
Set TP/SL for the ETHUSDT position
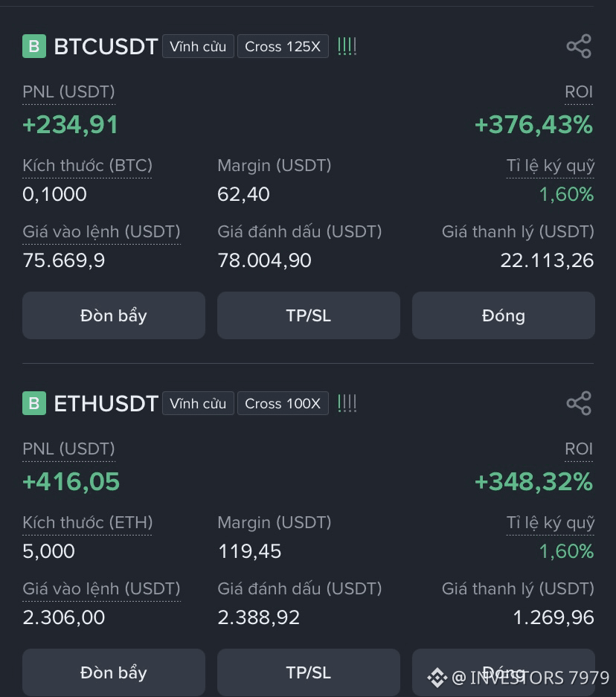[309, 672]
